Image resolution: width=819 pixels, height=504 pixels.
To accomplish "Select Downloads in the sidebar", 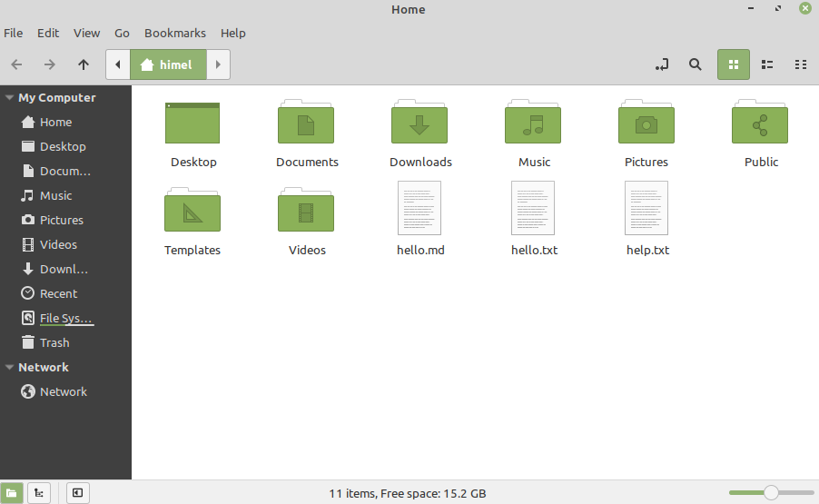I will [x=65, y=270].
